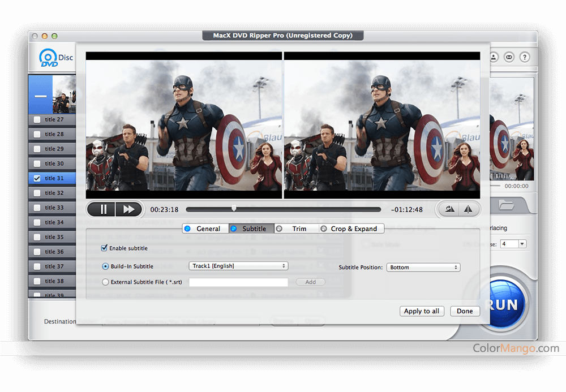Disable the Enable subtitle checkbox
Viewport: 566px width, 392px height.
pyautogui.click(x=104, y=248)
